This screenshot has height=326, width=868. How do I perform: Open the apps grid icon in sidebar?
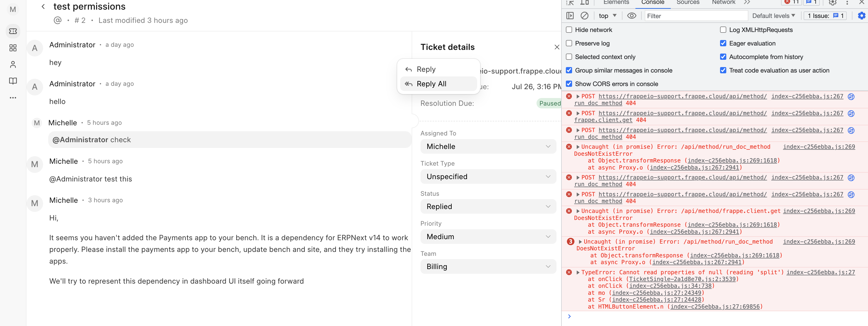(13, 48)
